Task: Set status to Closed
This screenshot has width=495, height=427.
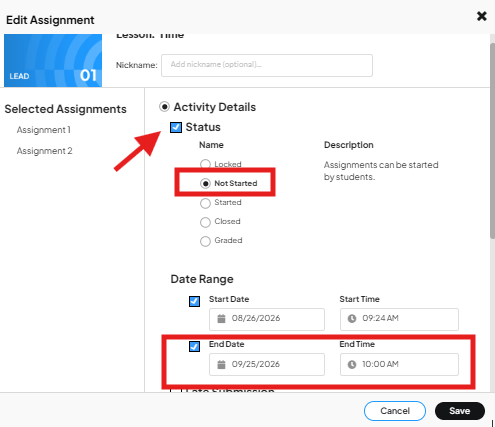Action: (205, 222)
